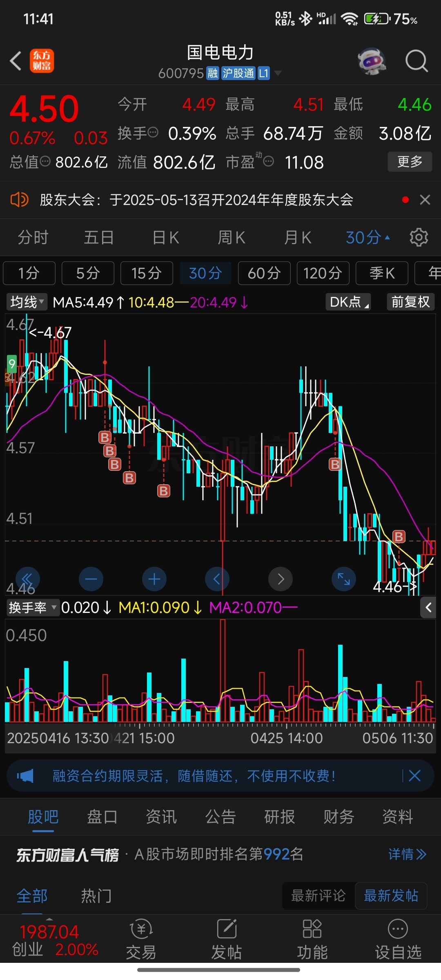Viewport: 441px width, 980px height.
Task: Switch to 研报 tab
Action: coord(279,817)
